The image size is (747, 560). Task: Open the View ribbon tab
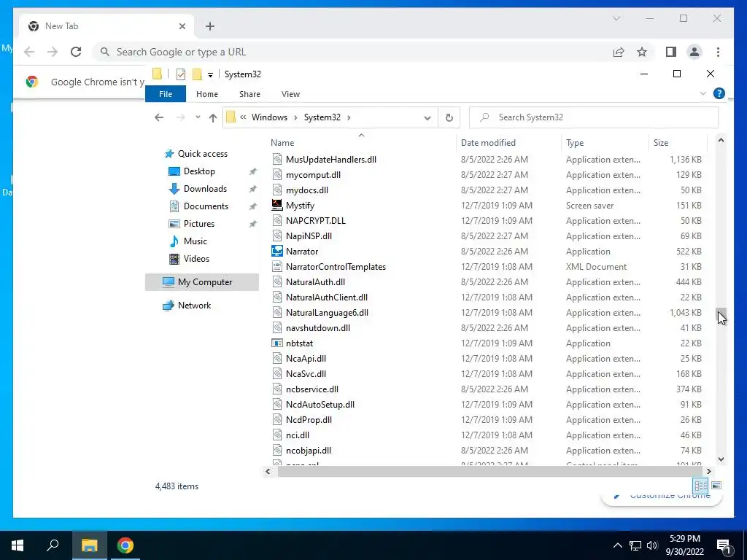[290, 94]
